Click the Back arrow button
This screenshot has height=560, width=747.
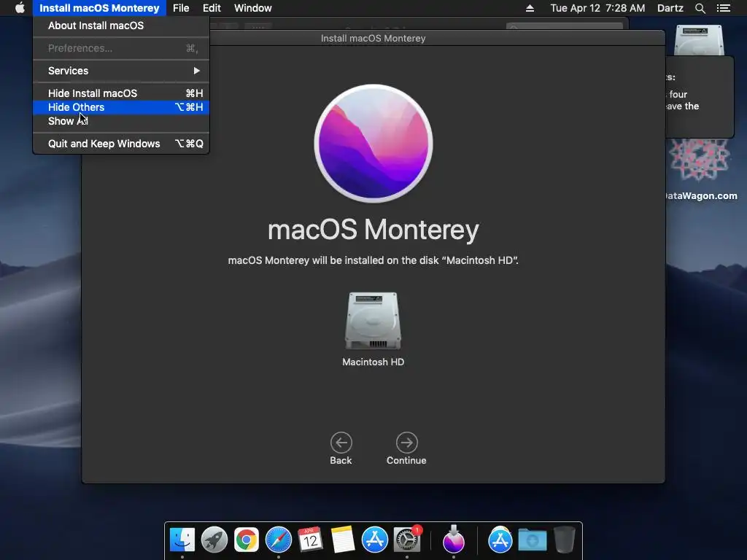pos(341,443)
